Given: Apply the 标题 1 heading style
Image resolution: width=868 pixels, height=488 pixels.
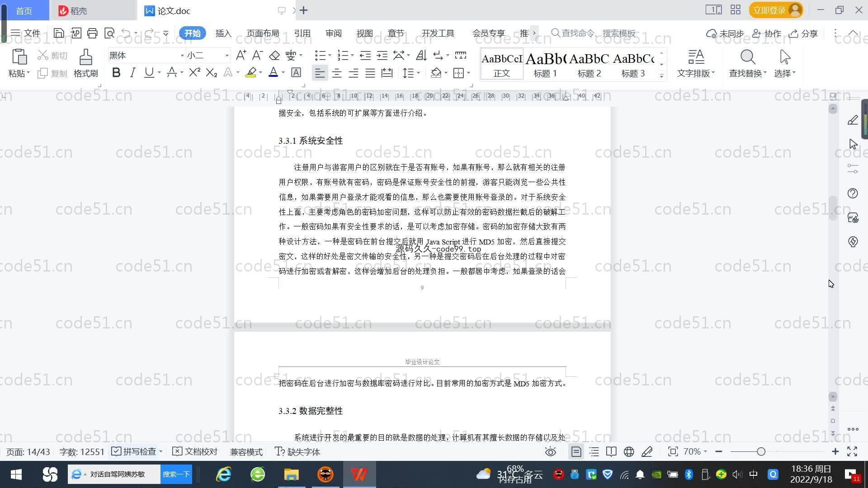Looking at the screenshot, I should point(545,64).
